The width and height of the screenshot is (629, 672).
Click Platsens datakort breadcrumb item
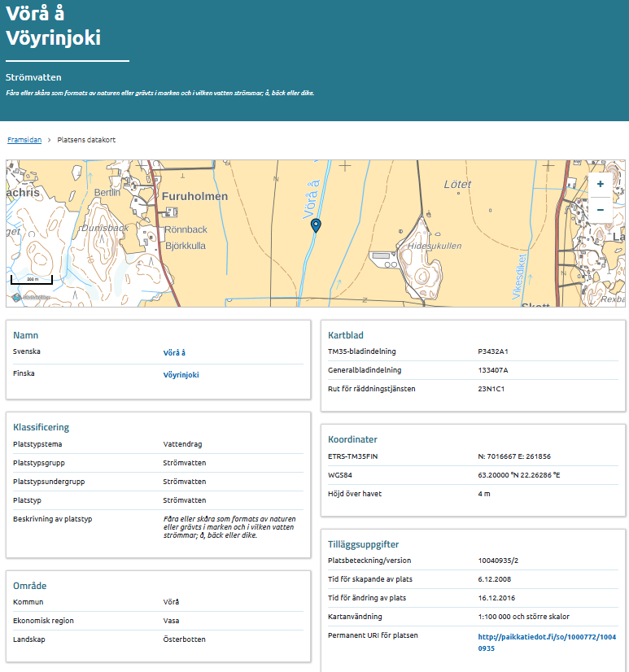point(86,140)
